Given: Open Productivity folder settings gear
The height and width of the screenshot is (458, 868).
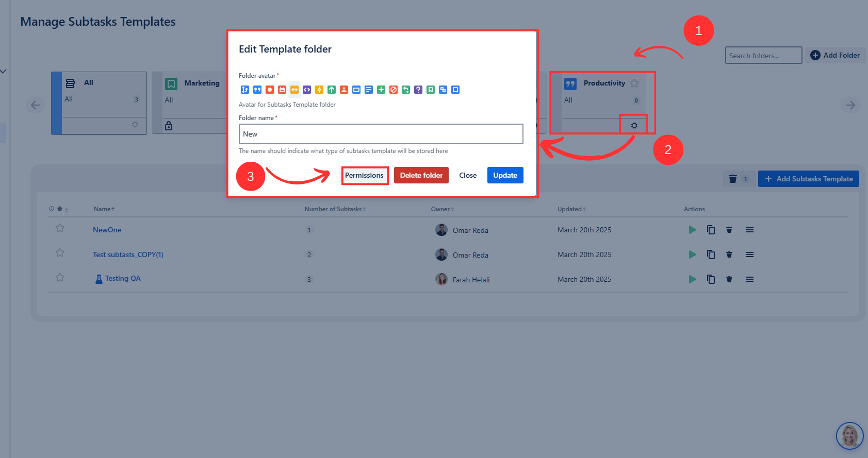Looking at the screenshot, I should [634, 126].
